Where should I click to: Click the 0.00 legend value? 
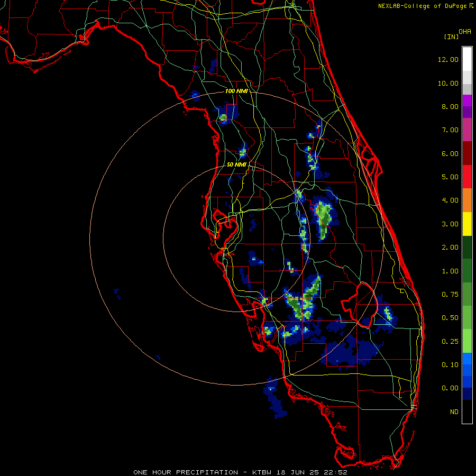click(x=450, y=388)
